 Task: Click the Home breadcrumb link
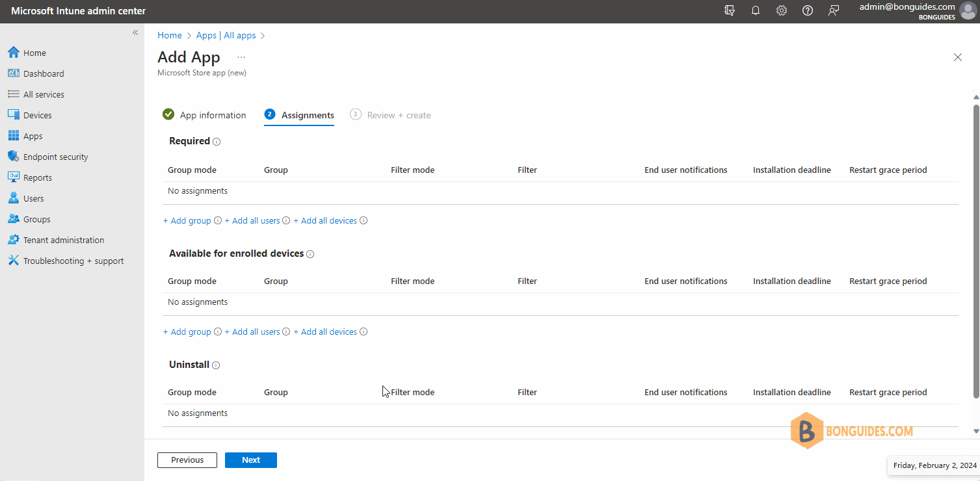click(170, 35)
